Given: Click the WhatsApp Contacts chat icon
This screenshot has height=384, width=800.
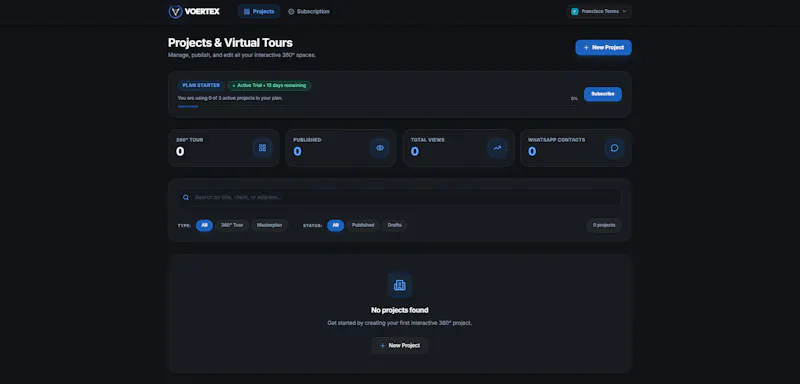Looking at the screenshot, I should (x=614, y=148).
